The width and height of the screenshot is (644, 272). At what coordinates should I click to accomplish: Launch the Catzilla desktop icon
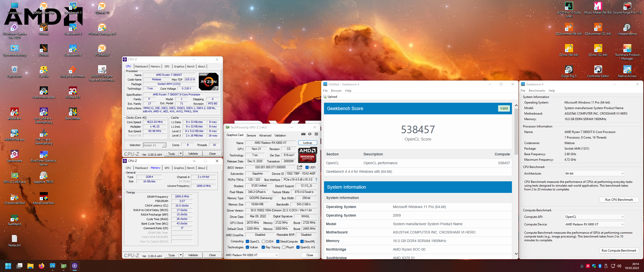point(44,71)
